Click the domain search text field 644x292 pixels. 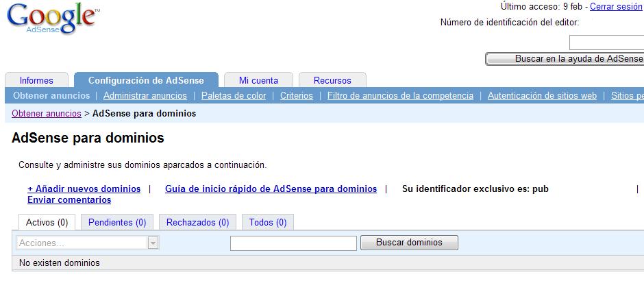pyautogui.click(x=293, y=243)
